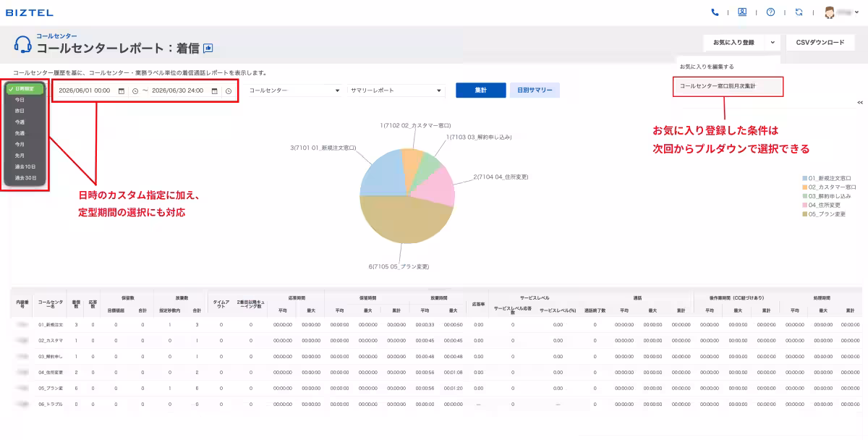Open the help question mark icon
This screenshot has height=440, width=868.
pyautogui.click(x=770, y=12)
